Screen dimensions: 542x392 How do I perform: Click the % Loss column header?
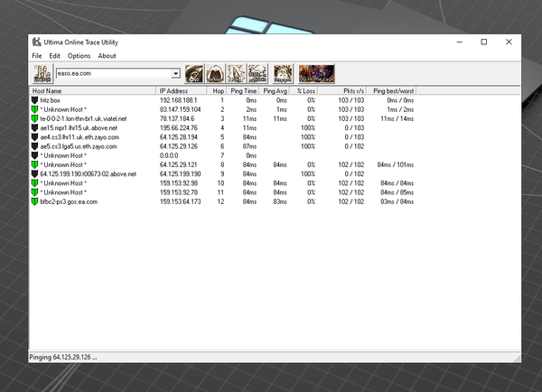pos(304,91)
